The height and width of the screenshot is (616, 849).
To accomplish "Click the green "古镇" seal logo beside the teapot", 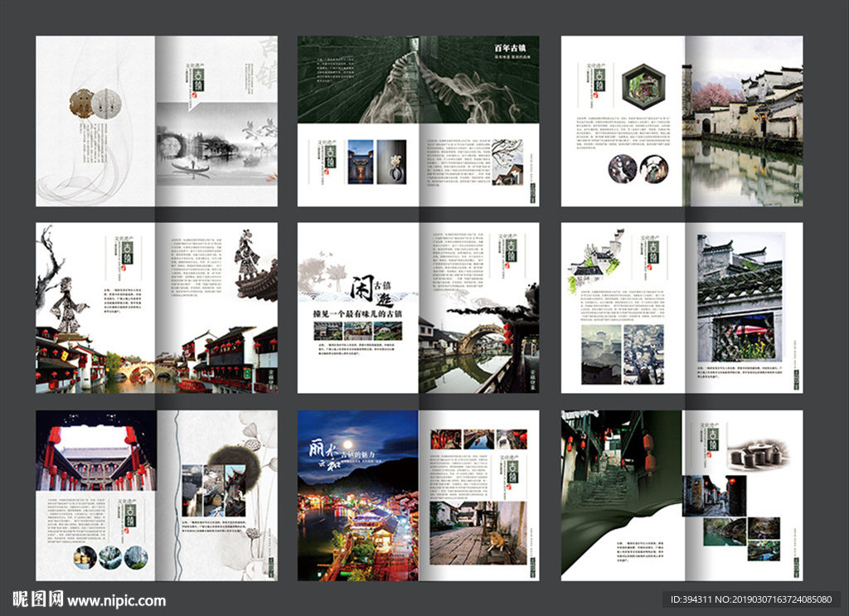I will [713, 439].
